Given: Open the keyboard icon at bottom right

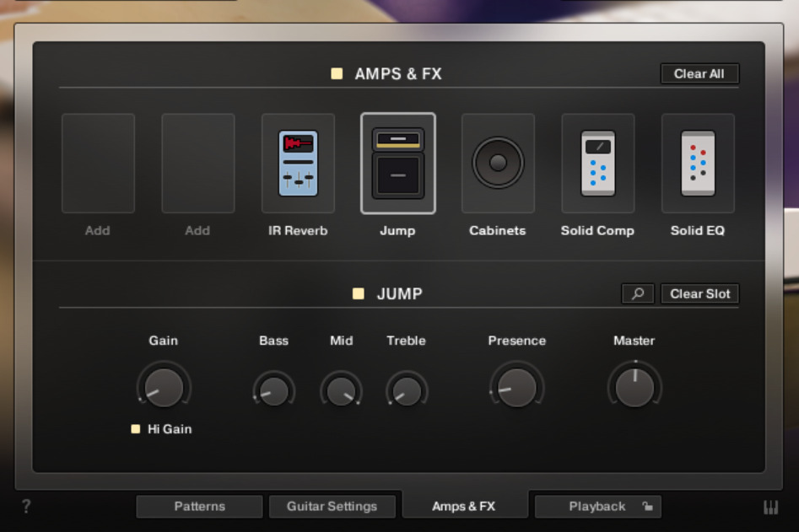Looking at the screenshot, I should click(770, 507).
